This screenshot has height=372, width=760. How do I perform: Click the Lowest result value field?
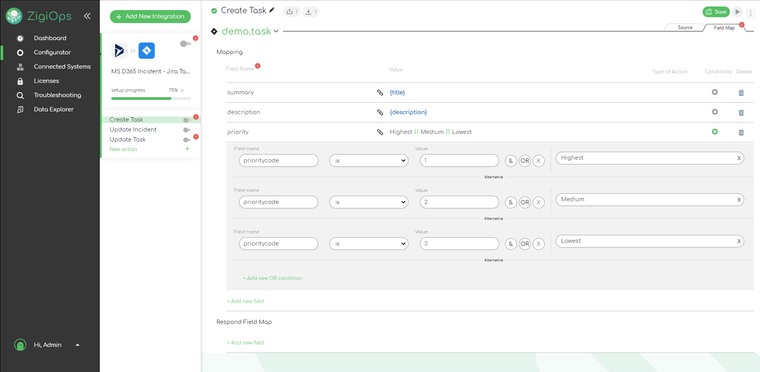pos(649,241)
